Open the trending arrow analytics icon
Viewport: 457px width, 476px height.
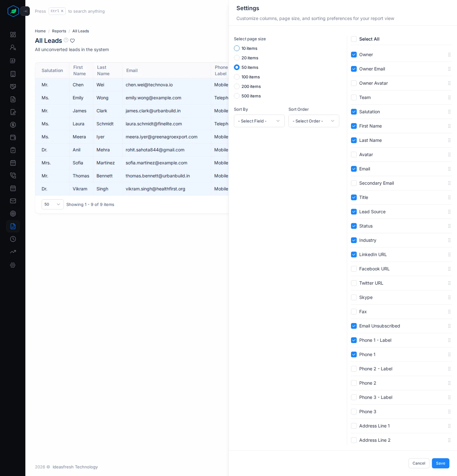click(13, 252)
